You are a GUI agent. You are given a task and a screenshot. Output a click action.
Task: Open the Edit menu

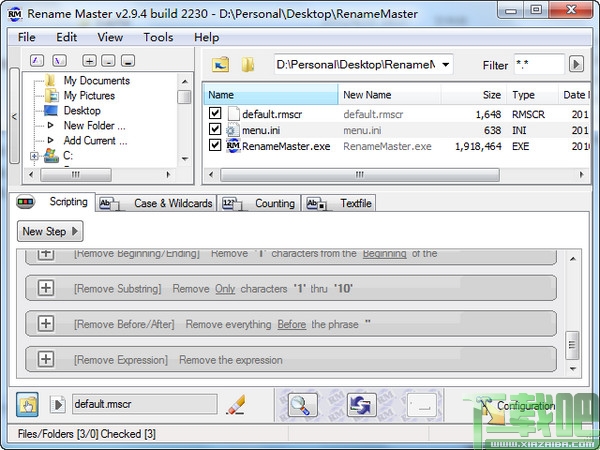[67, 37]
